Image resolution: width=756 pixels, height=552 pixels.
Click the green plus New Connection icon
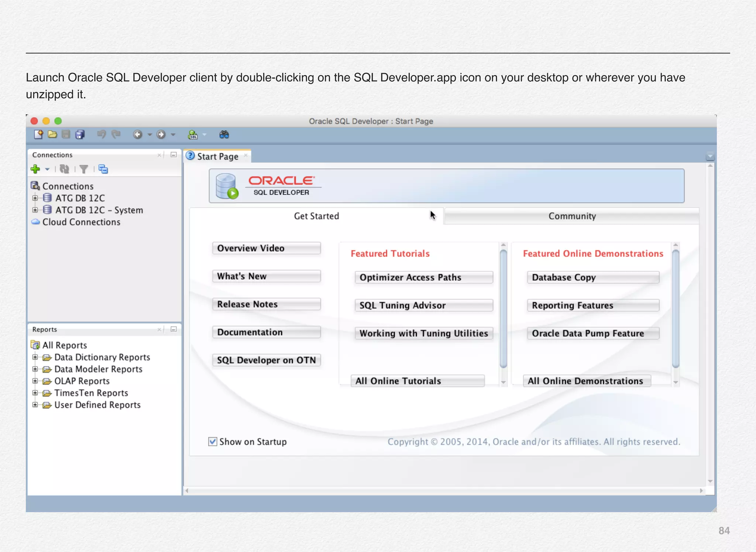coord(35,169)
